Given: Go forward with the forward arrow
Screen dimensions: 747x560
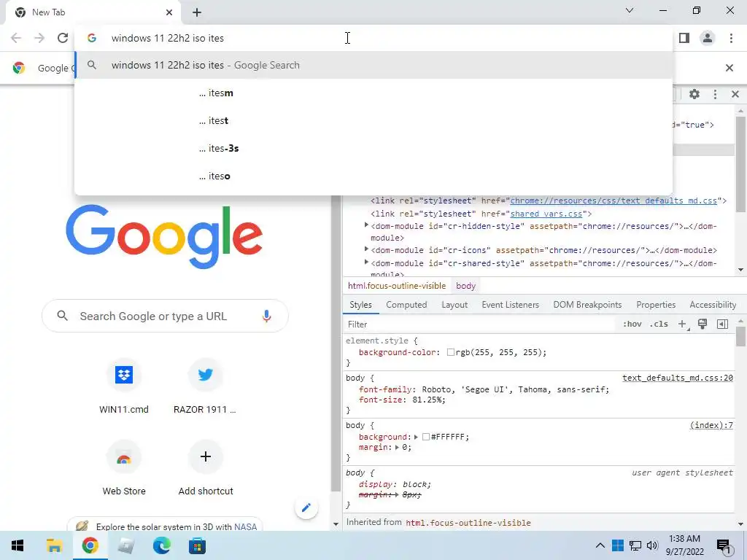Looking at the screenshot, I should click(39, 38).
